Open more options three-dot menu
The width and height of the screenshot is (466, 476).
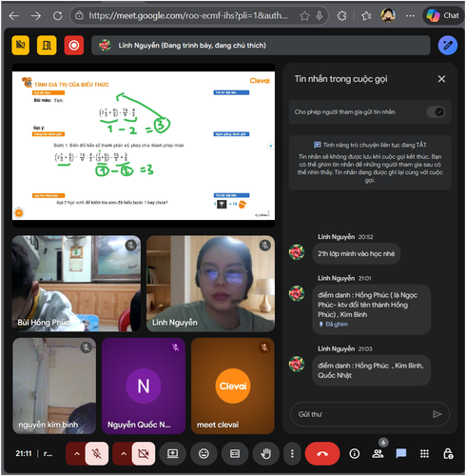coord(292,454)
